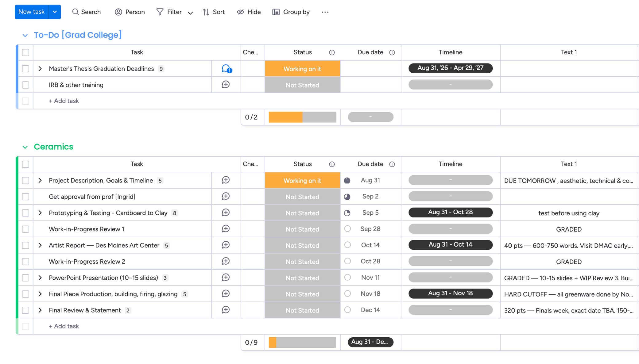Image resolution: width=639 pixels, height=364 pixels.
Task: Add update to Work-in-Progress Review 2
Action: point(226,262)
